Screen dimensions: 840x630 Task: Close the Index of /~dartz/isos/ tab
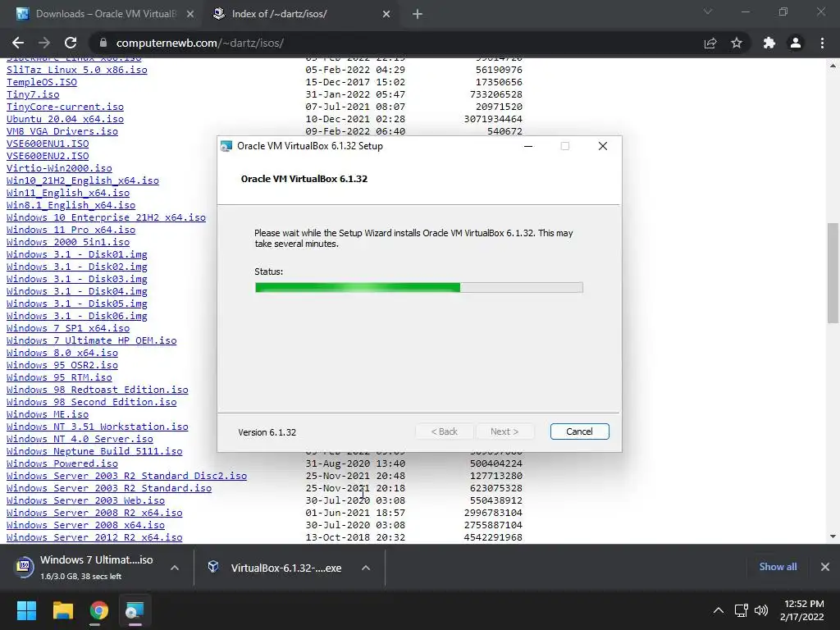[x=386, y=14]
